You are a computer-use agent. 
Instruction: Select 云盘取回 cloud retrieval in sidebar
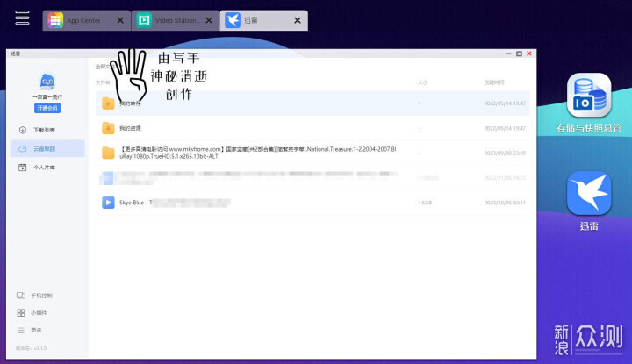point(47,148)
